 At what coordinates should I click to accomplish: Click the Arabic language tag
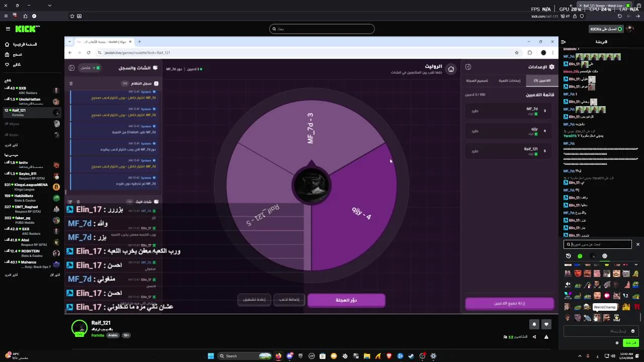point(113,335)
